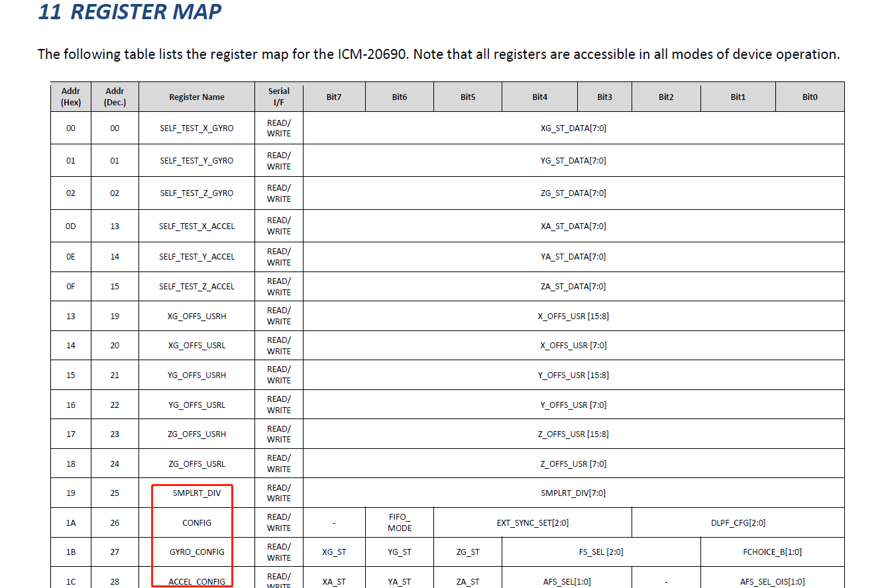Click the X_OFFS_USR [15:8] field
Screen dimensions: 886x588
(x=573, y=316)
